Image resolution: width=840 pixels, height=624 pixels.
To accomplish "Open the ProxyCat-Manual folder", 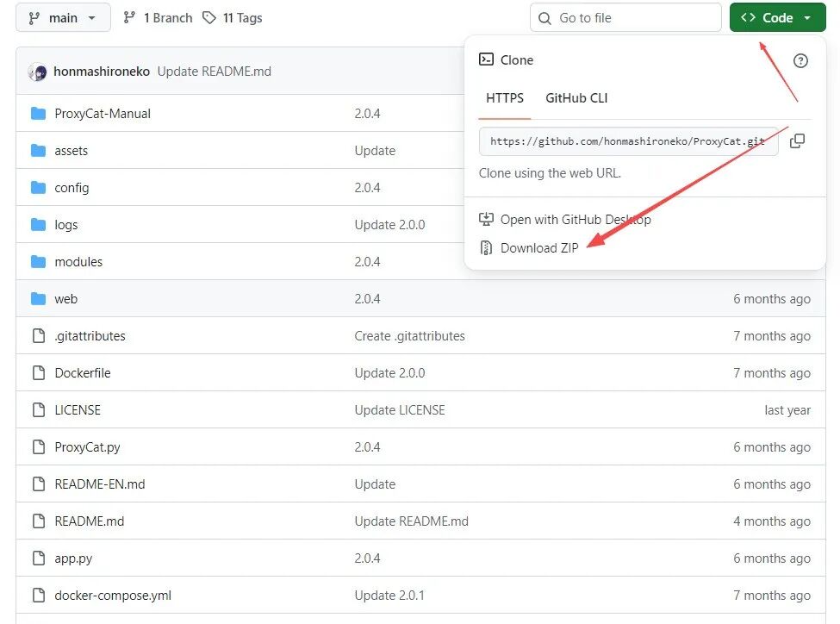I will coord(103,114).
